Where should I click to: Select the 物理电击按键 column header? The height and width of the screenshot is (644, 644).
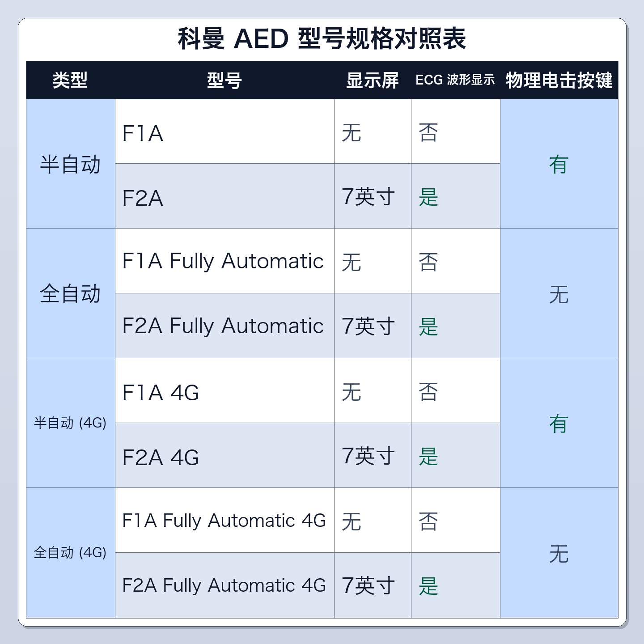pyautogui.click(x=559, y=80)
